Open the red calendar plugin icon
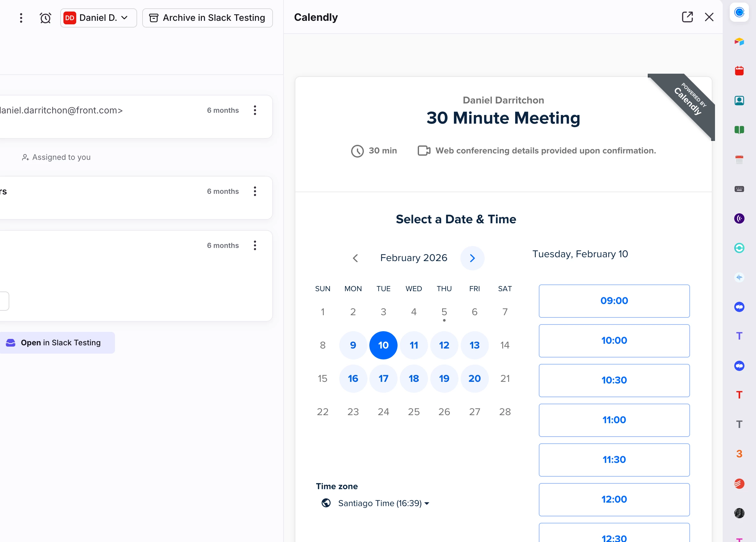 [x=739, y=71]
